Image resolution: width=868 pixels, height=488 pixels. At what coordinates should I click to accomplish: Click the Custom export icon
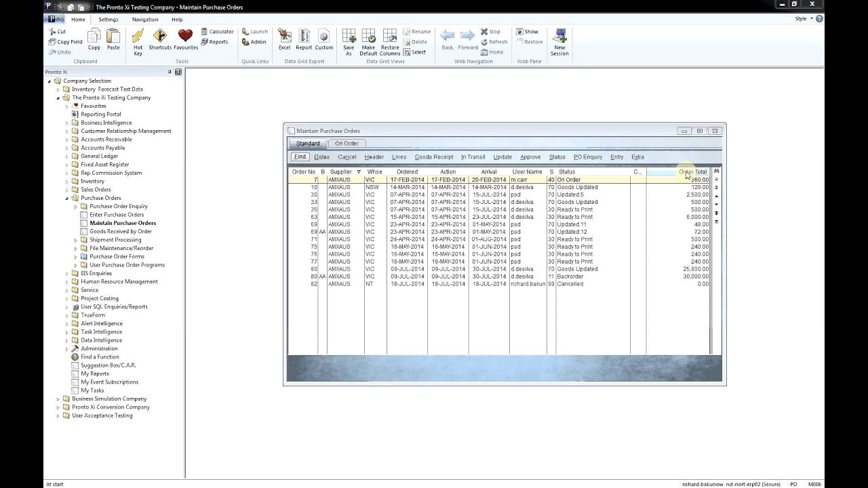(323, 36)
